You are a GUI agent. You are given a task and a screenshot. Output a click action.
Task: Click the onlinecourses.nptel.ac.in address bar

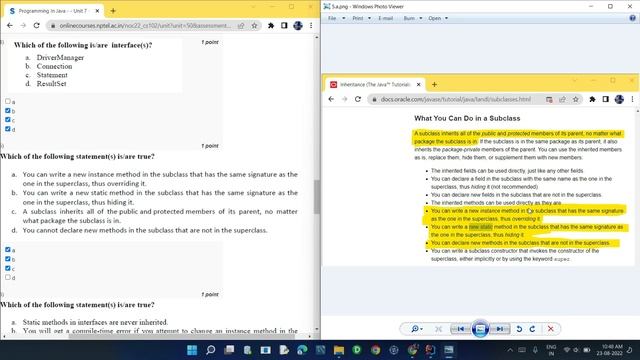coord(145,25)
